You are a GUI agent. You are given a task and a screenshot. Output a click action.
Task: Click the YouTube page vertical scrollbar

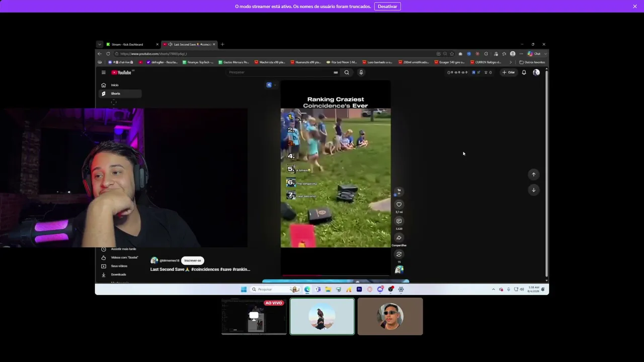click(546, 173)
